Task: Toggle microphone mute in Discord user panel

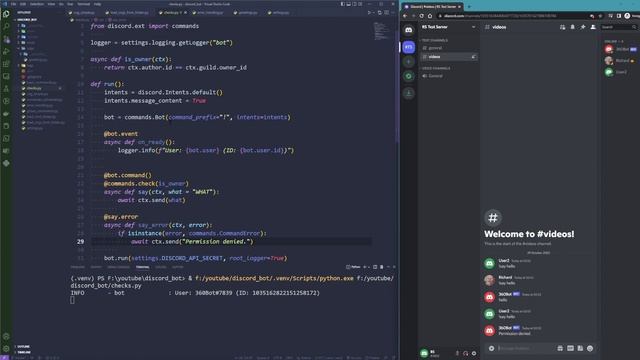Action: (x=457, y=353)
